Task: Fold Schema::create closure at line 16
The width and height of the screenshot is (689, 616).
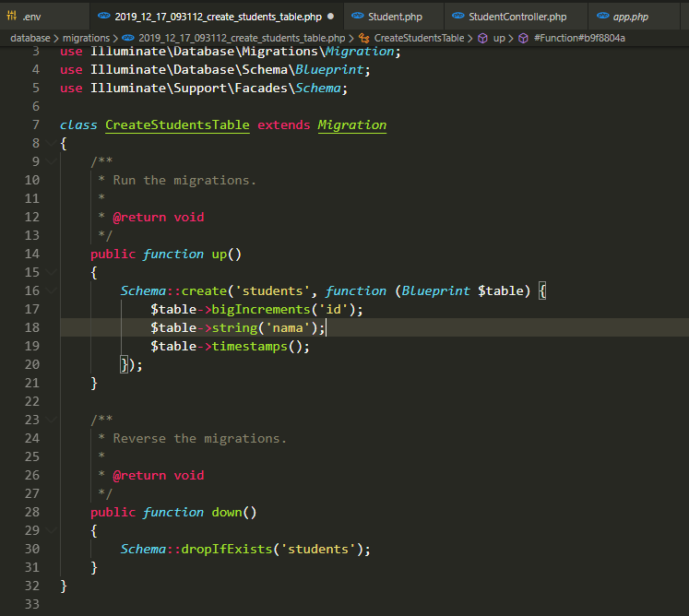Action: pyautogui.click(x=51, y=290)
